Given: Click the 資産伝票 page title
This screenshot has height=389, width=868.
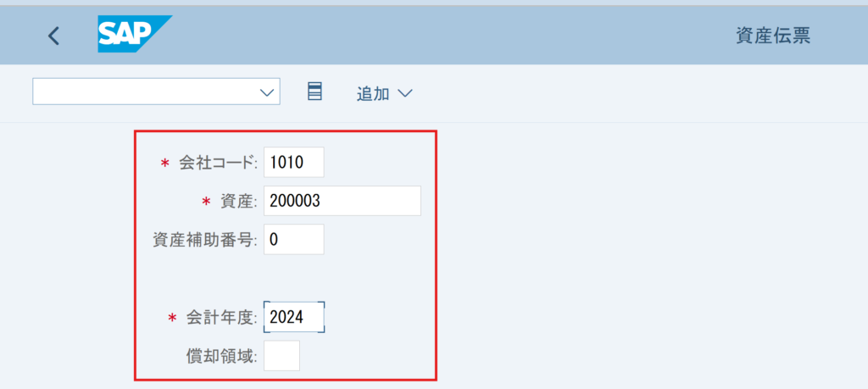Looking at the screenshot, I should tap(772, 36).
